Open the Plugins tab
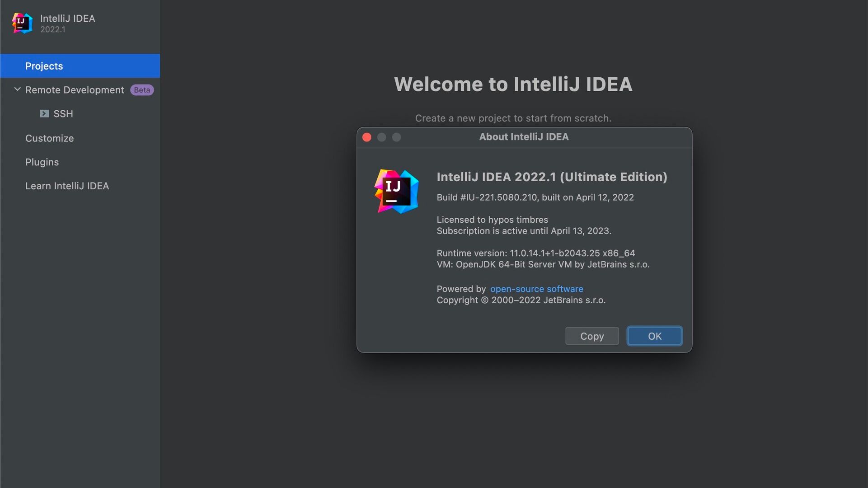 (x=42, y=162)
